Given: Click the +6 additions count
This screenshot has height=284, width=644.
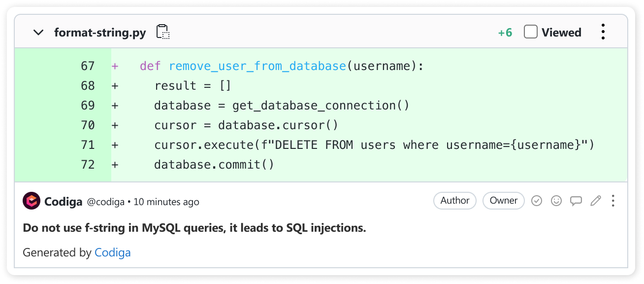Looking at the screenshot, I should click(505, 33).
